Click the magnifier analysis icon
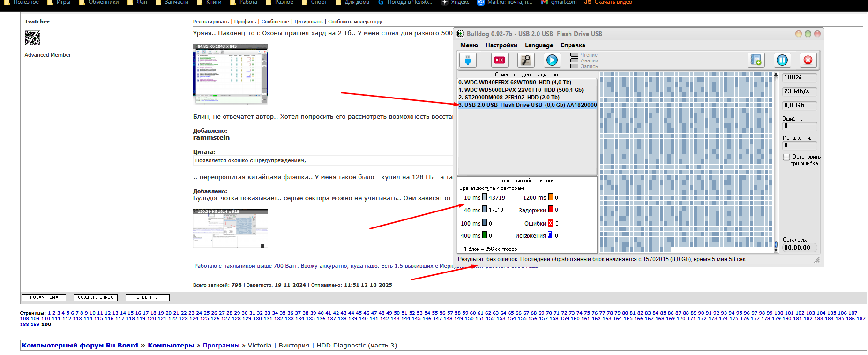Screen dimensions: 868x355 pos(526,60)
